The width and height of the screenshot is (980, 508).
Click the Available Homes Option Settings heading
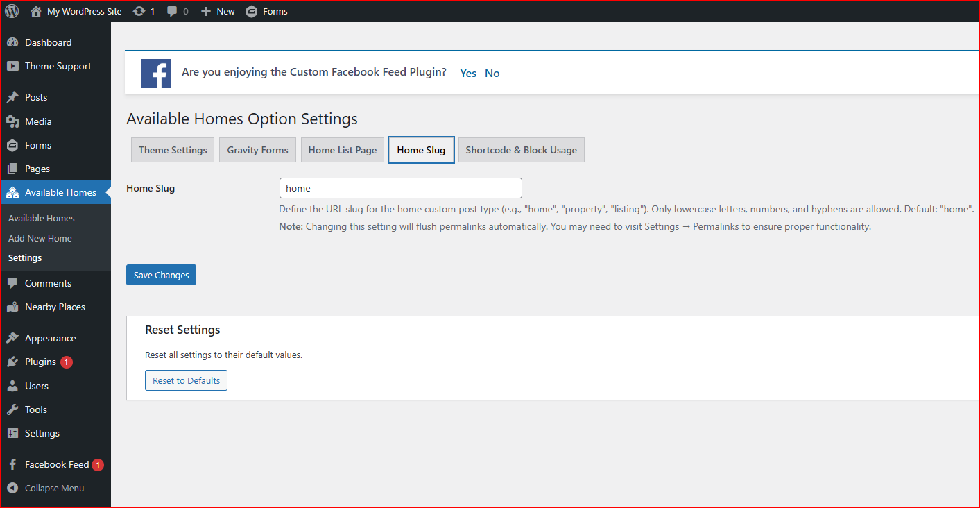click(x=242, y=119)
